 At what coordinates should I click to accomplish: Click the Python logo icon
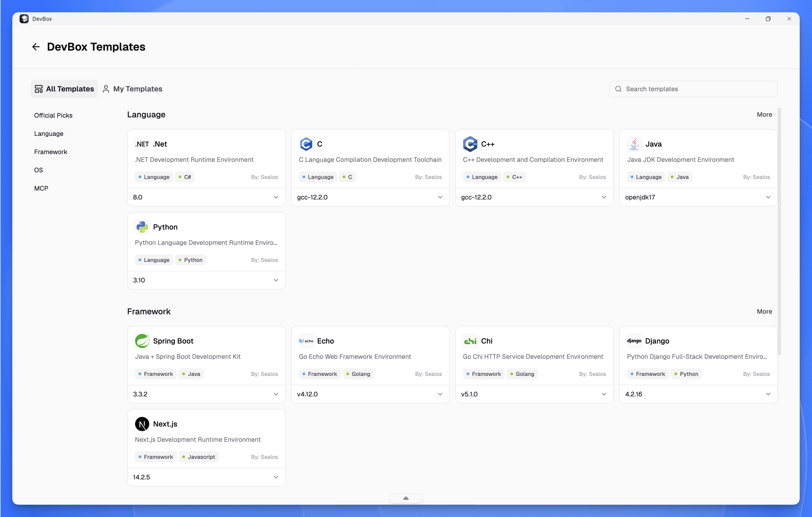coord(142,227)
